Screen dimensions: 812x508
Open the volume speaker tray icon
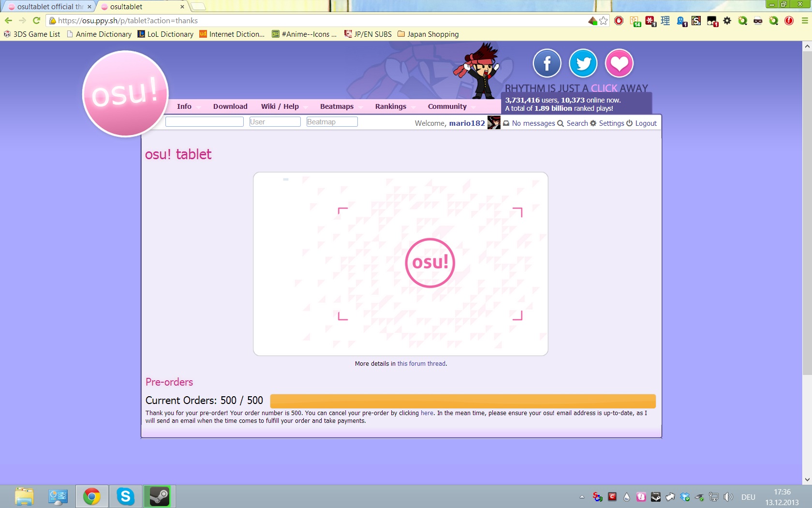(728, 497)
